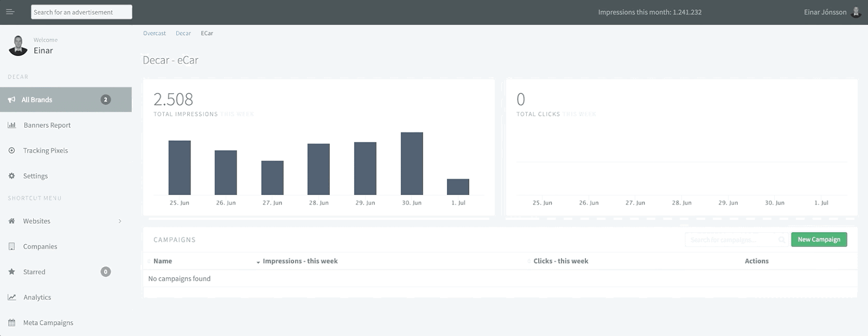This screenshot has width=868, height=336.
Task: Click the Tracking Pixels target icon
Action: point(11,150)
